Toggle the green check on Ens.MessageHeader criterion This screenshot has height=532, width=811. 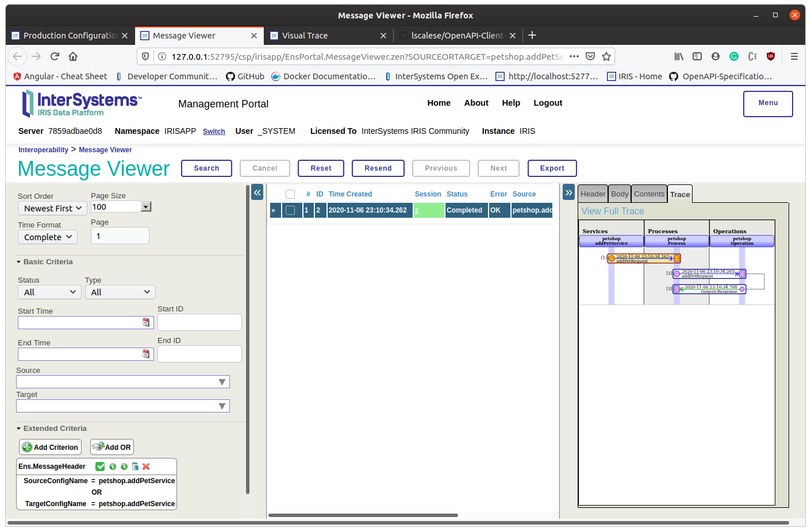pyautogui.click(x=100, y=467)
